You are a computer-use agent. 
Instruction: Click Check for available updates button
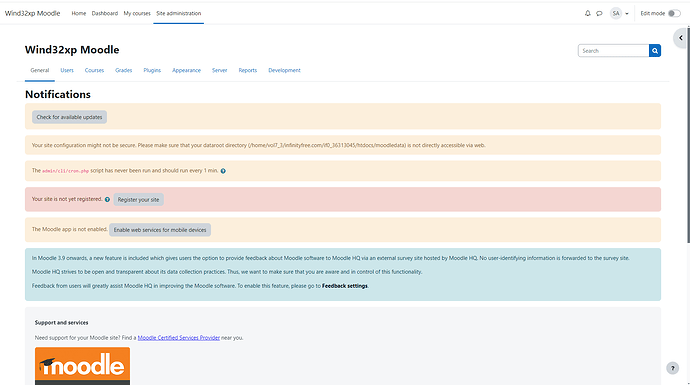(70, 117)
